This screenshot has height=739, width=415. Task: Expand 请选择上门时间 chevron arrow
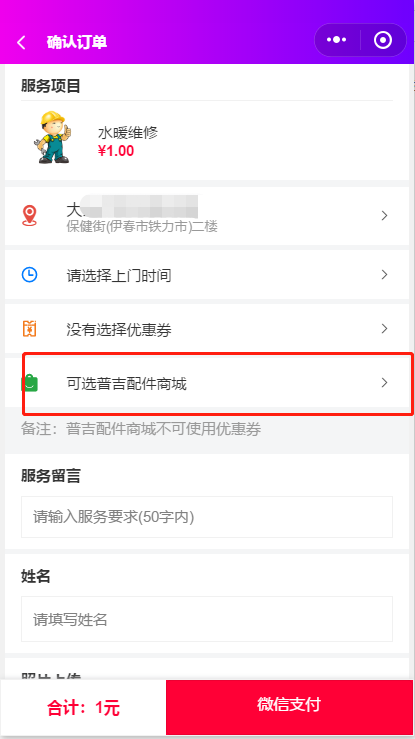[384, 274]
